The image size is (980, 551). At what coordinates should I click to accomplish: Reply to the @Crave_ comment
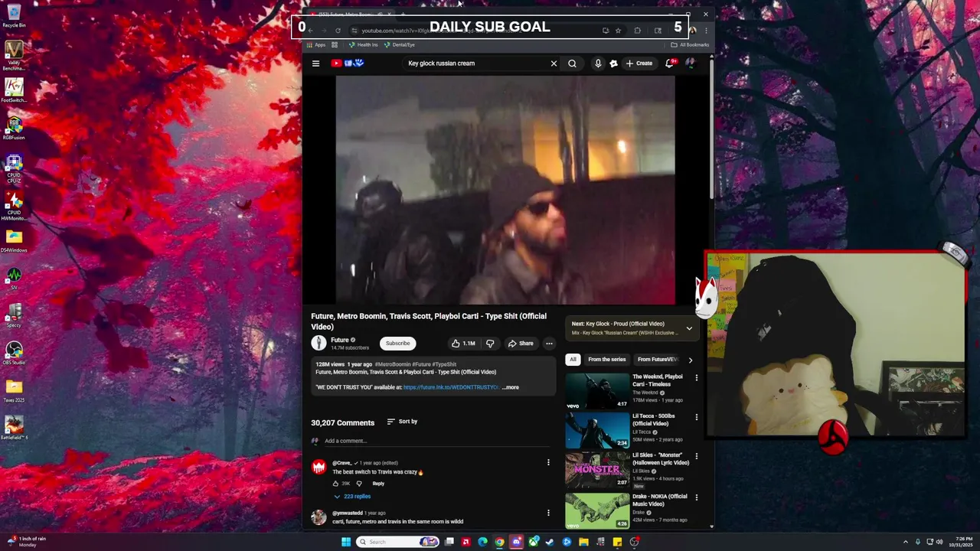(x=378, y=484)
